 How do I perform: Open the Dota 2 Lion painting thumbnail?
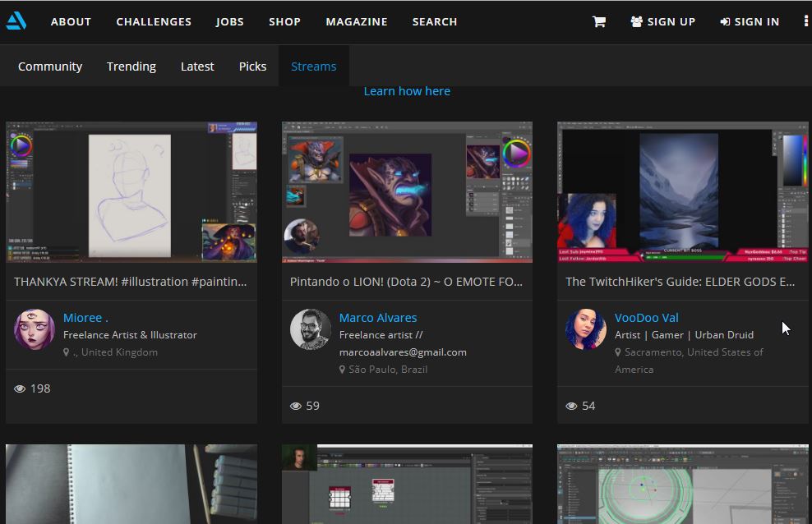(407, 192)
